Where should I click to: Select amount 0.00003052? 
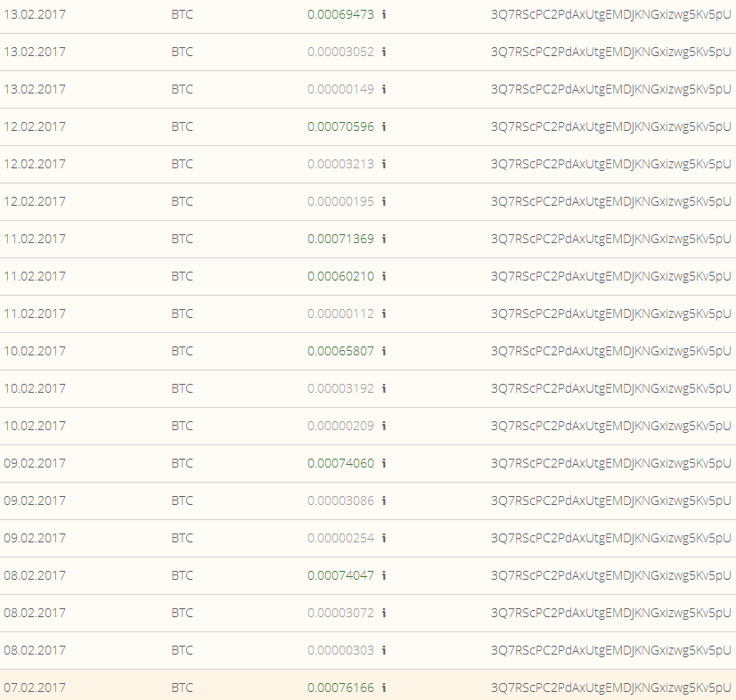point(340,52)
